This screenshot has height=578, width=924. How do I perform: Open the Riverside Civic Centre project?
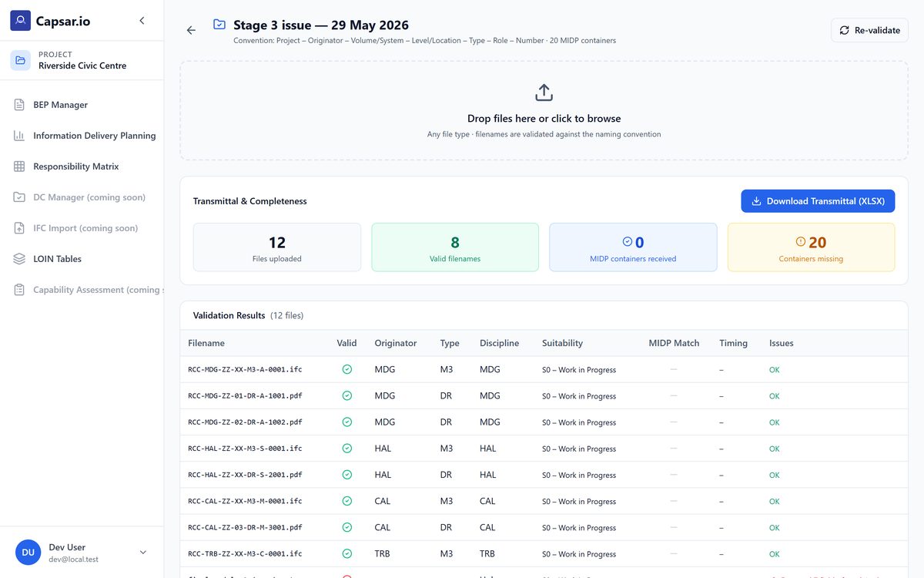82,60
